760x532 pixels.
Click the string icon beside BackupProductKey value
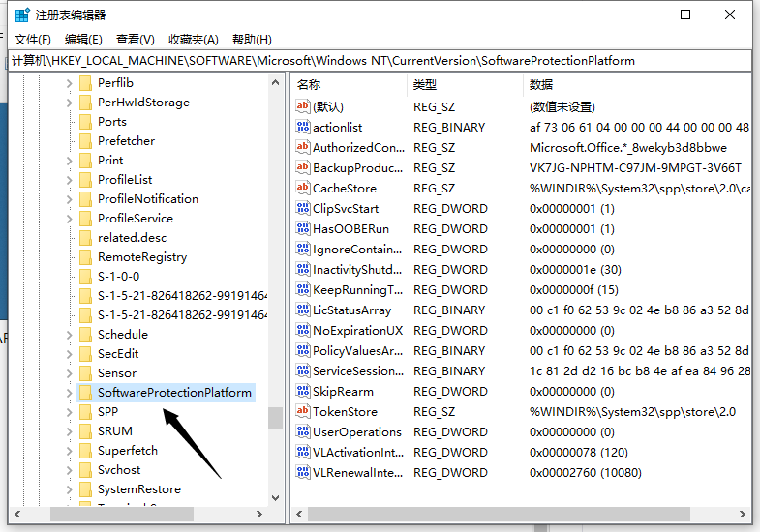tap(303, 167)
